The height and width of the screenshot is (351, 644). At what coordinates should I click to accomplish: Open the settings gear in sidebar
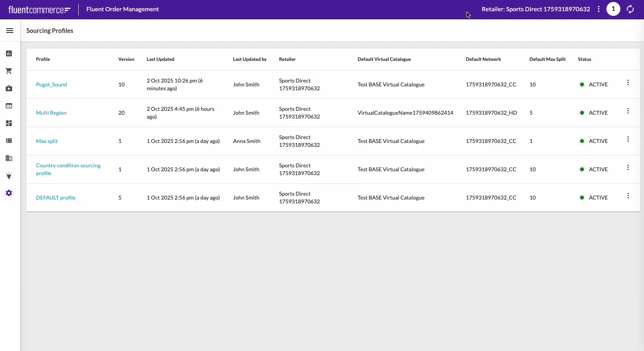click(9, 193)
